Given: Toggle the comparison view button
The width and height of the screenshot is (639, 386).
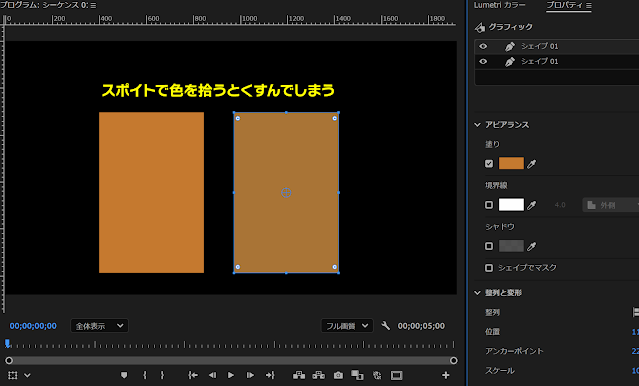Looking at the screenshot, I should [x=357, y=375].
